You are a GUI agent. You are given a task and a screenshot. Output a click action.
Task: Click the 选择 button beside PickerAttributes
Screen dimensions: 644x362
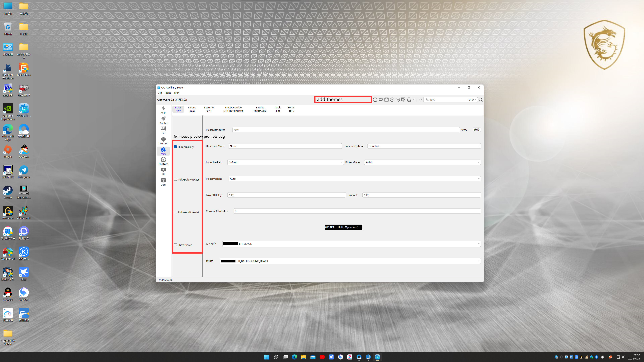[x=476, y=130]
